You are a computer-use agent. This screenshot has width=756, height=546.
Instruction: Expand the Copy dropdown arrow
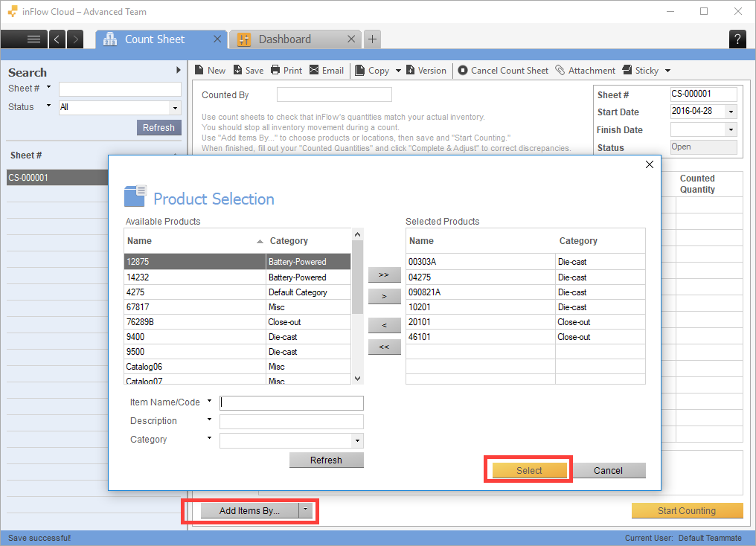point(398,71)
